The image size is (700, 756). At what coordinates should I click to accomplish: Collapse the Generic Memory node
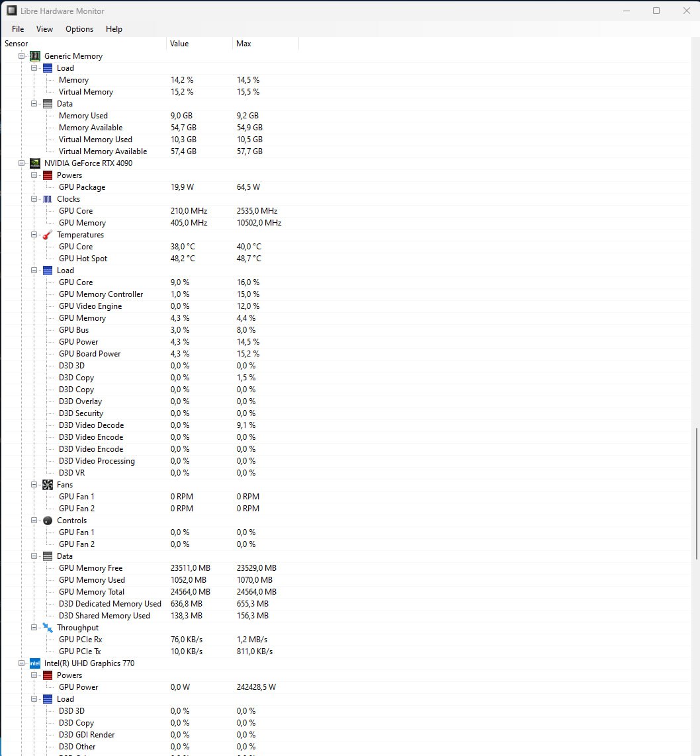21,56
